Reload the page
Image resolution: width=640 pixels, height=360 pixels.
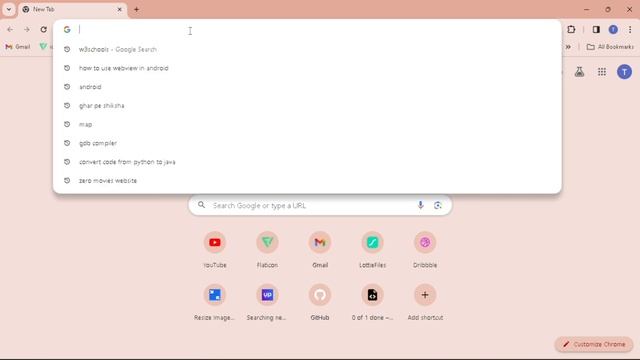click(x=43, y=29)
